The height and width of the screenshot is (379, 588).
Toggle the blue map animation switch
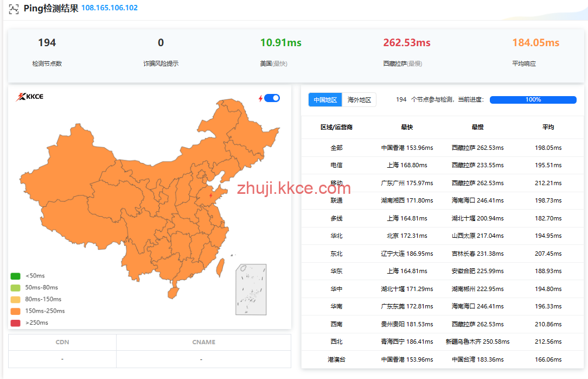(x=272, y=98)
